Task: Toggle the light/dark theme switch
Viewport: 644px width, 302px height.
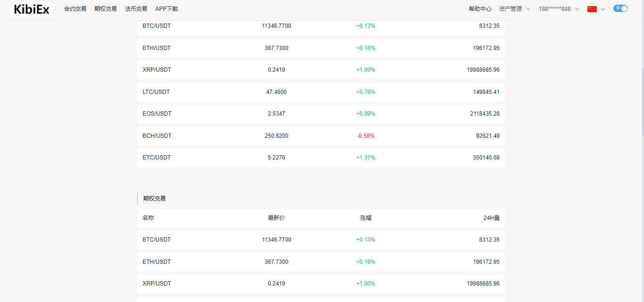Action: point(620,8)
